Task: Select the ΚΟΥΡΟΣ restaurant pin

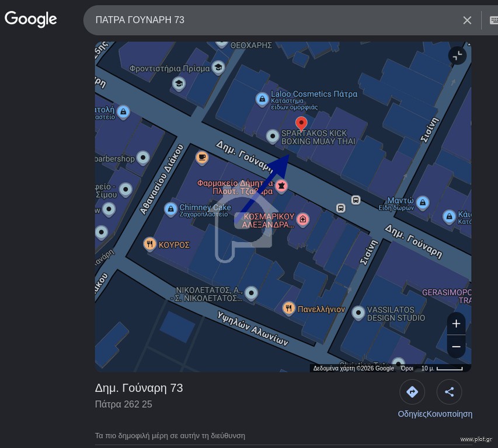Action: coord(149,244)
